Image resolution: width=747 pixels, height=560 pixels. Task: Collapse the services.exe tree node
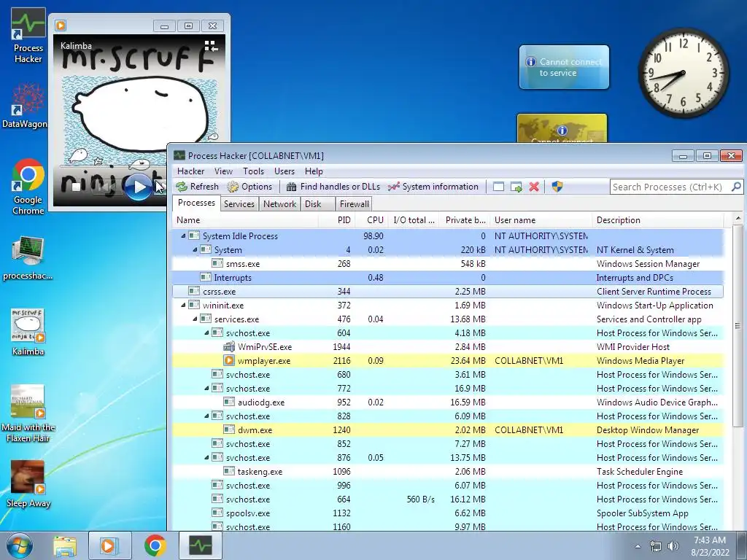(x=195, y=319)
